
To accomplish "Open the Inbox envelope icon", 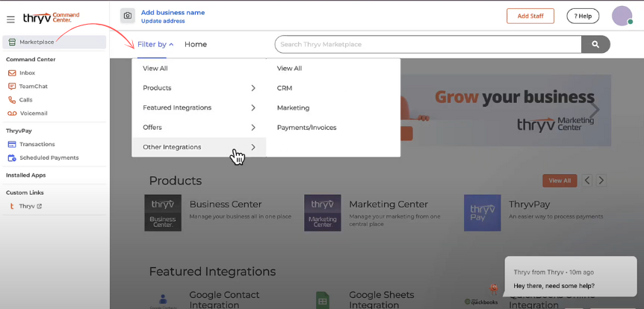I will [12, 73].
